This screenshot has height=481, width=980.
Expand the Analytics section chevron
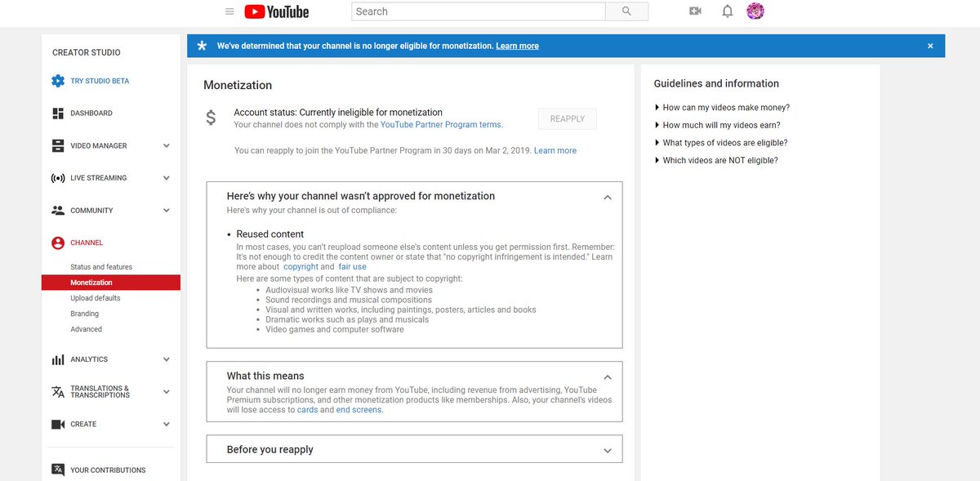click(167, 359)
